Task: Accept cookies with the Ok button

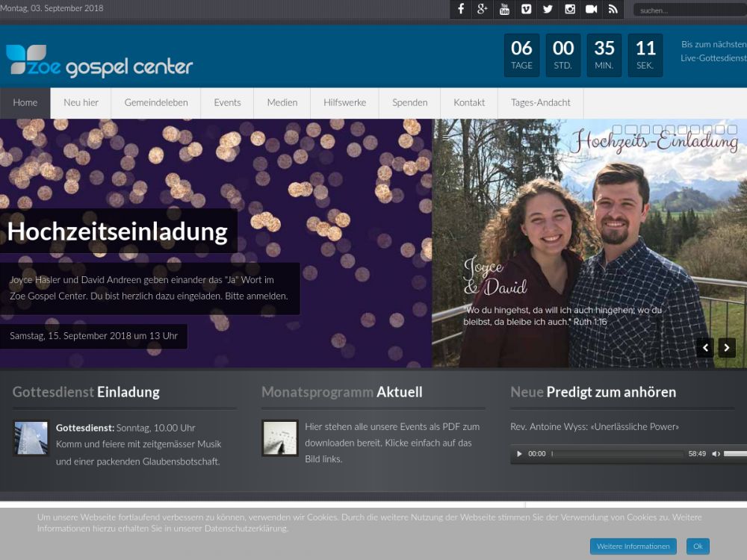Action: point(698,547)
